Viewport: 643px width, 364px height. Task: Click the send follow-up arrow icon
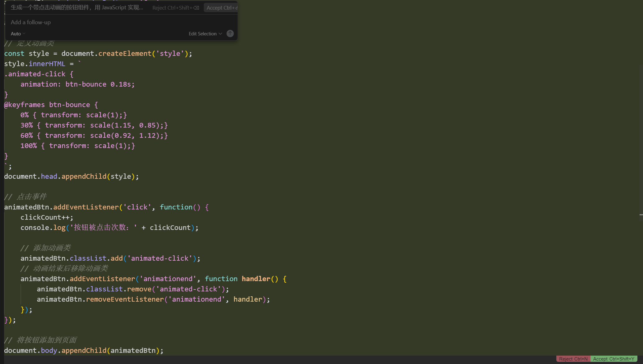pyautogui.click(x=230, y=34)
